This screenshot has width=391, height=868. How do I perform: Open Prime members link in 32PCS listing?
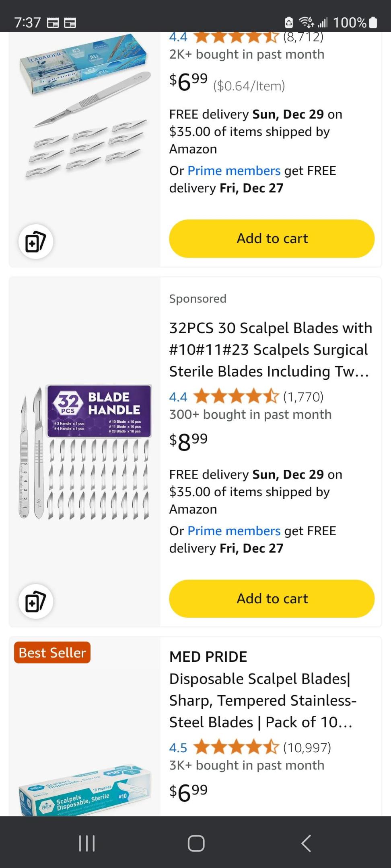pos(234,531)
